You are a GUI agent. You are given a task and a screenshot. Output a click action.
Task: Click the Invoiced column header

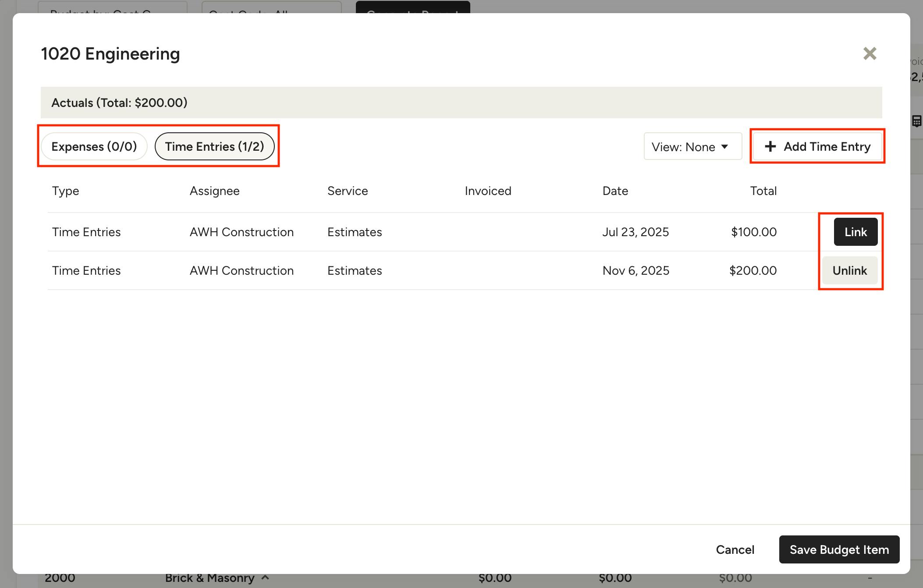[488, 191]
